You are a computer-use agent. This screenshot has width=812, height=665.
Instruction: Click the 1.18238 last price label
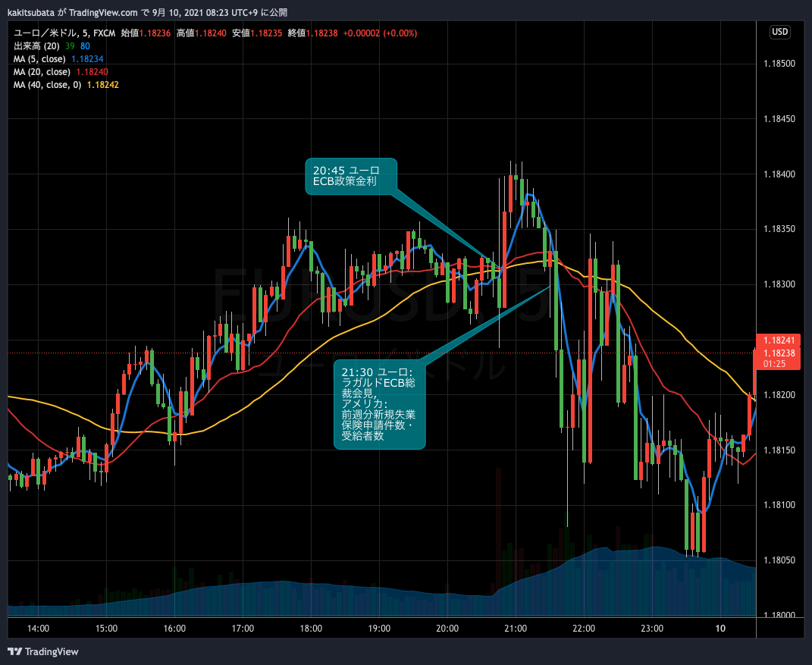pyautogui.click(x=779, y=353)
